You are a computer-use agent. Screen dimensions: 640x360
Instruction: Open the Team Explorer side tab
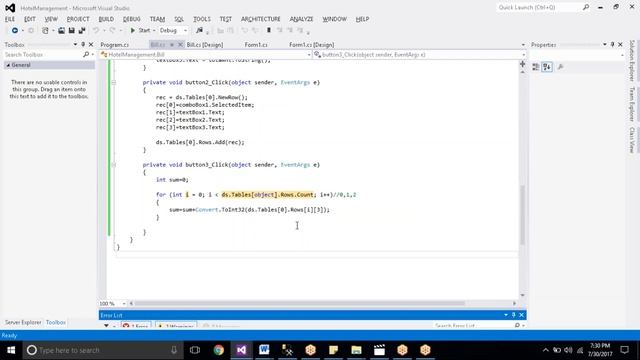point(632,104)
